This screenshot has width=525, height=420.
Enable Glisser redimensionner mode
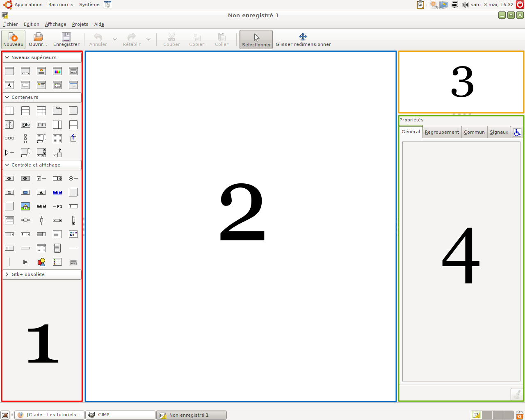pyautogui.click(x=303, y=40)
